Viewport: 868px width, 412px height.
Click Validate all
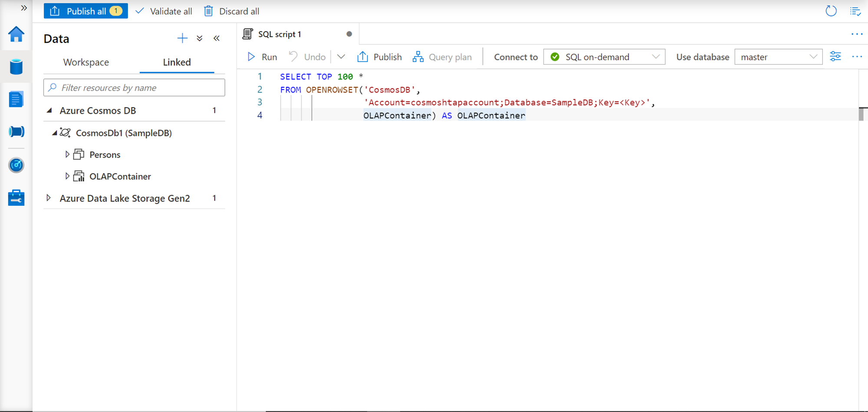pyautogui.click(x=164, y=11)
